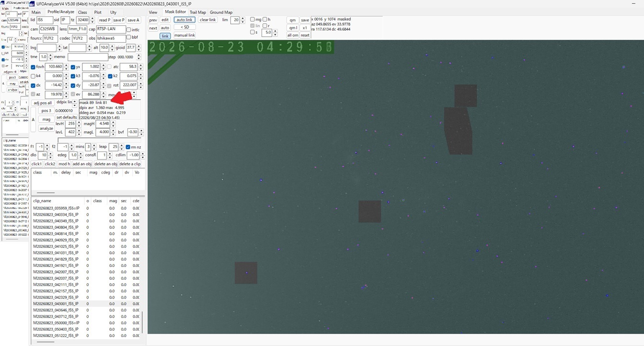Switch to the Uty tab
Image resolution: width=644 pixels, height=346 pixels.
[114, 12]
